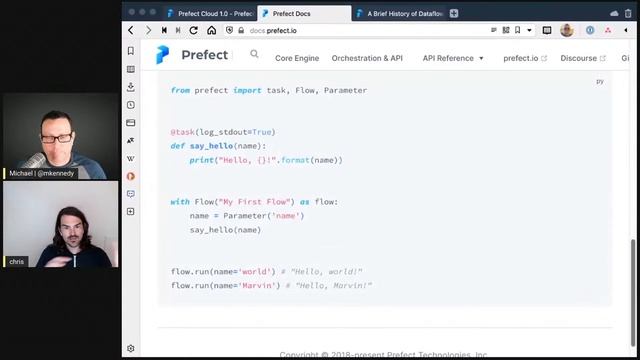The width and height of the screenshot is (640, 360).
Task: Click the blue password manager extension icon
Action: point(590,30)
